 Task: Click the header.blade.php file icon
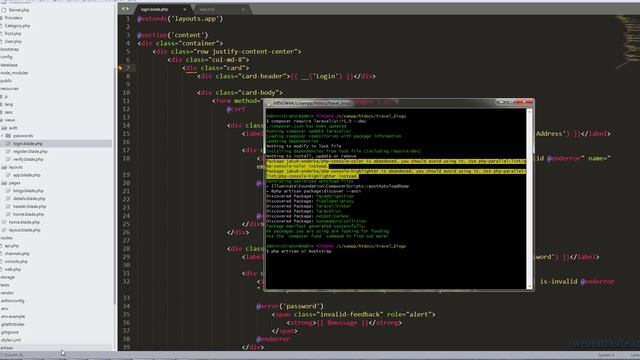point(8,207)
